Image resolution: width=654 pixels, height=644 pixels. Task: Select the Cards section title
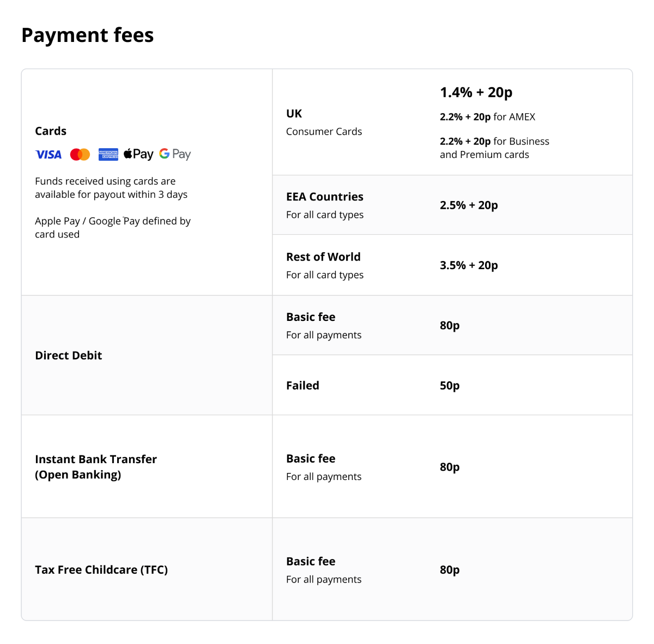click(x=51, y=131)
